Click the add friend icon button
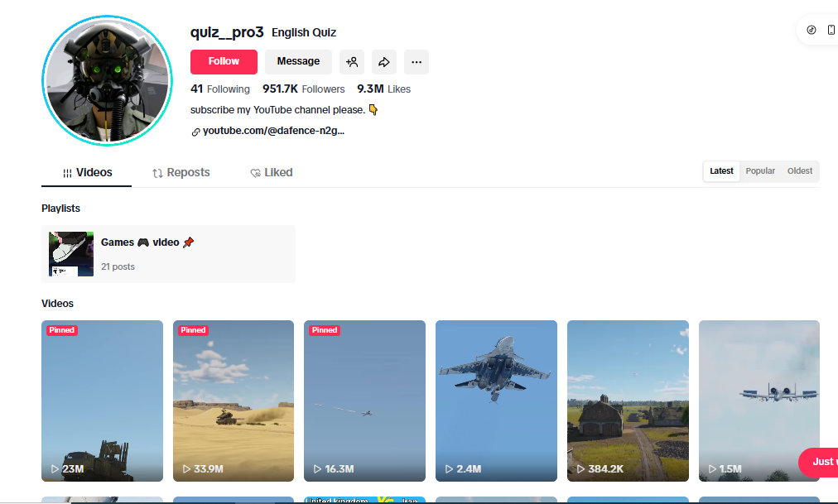Viewport: 838px width, 504px height. click(x=352, y=62)
